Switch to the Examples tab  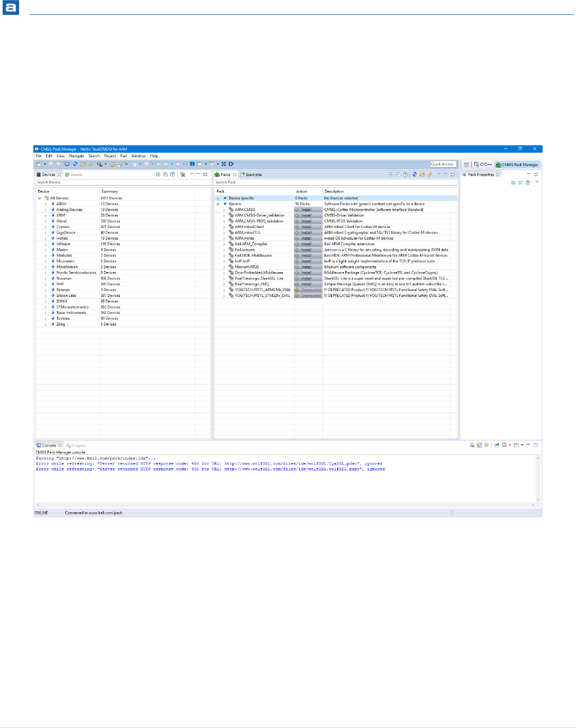[x=251, y=174]
